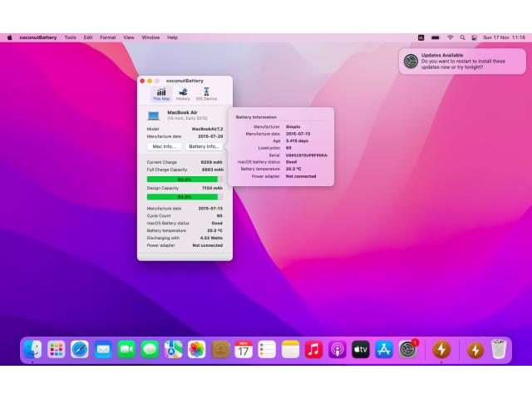Open Spotlight search in menu bar

(x=462, y=37)
